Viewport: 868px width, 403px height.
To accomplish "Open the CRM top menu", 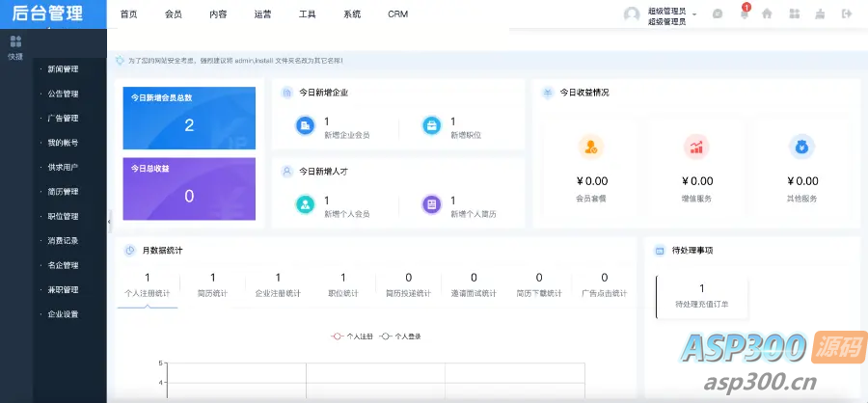I will pyautogui.click(x=397, y=14).
